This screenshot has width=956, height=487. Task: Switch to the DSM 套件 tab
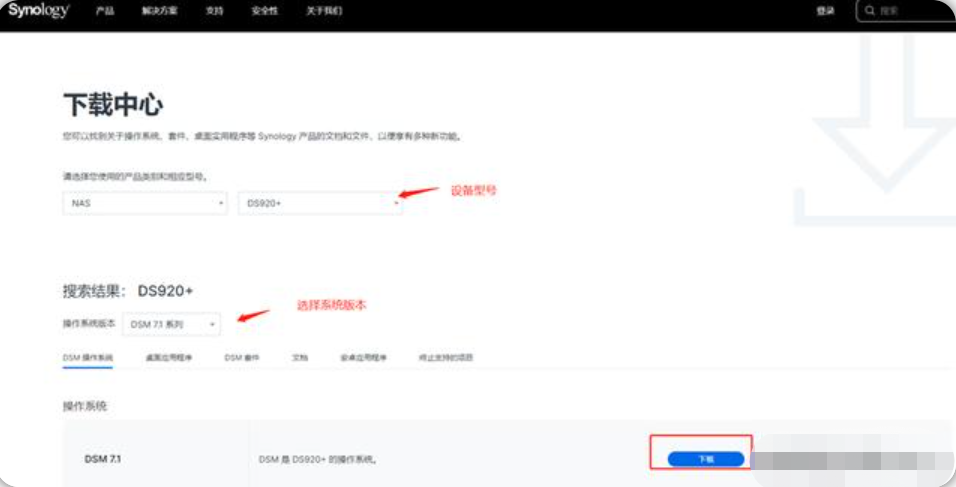242,358
